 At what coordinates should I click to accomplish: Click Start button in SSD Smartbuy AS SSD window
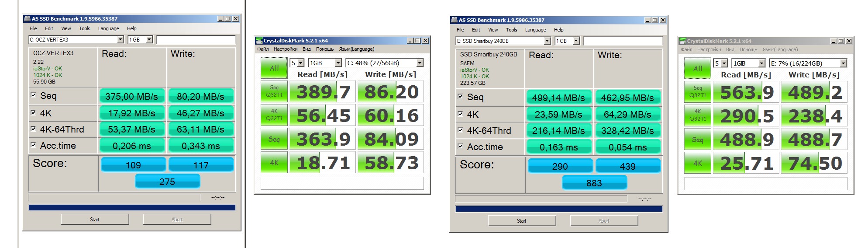pos(522,221)
